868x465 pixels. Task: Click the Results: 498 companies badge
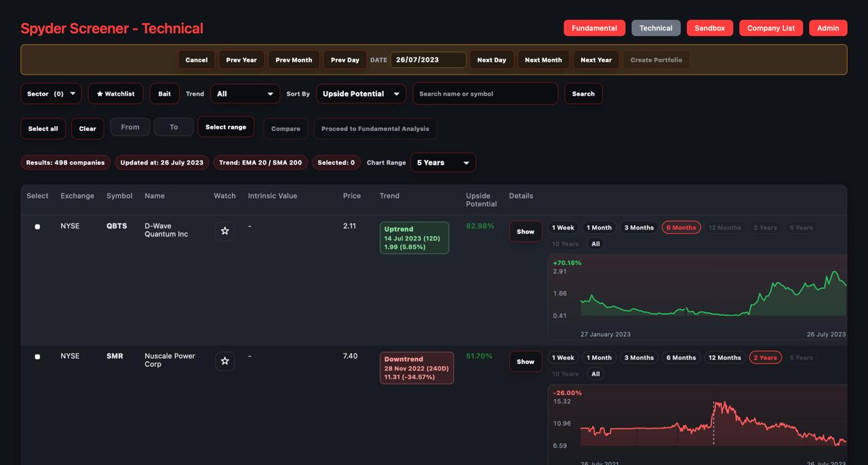click(x=65, y=163)
